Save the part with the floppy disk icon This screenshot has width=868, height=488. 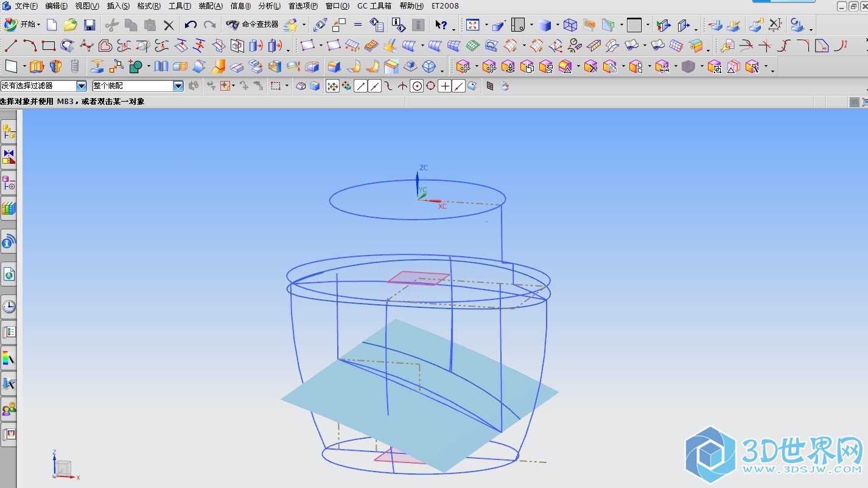(89, 25)
